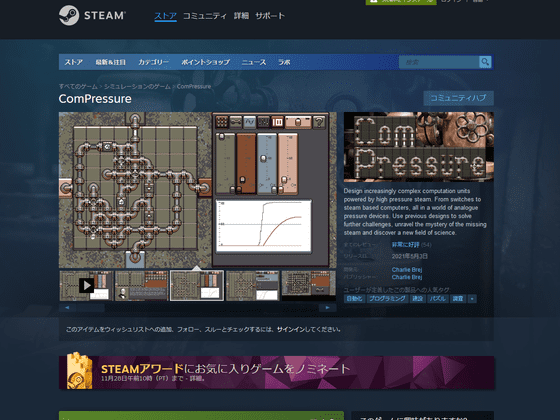This screenshot has height=420, width=560.
Task: Open the 最新＆注目 store menu
Action: (x=110, y=62)
